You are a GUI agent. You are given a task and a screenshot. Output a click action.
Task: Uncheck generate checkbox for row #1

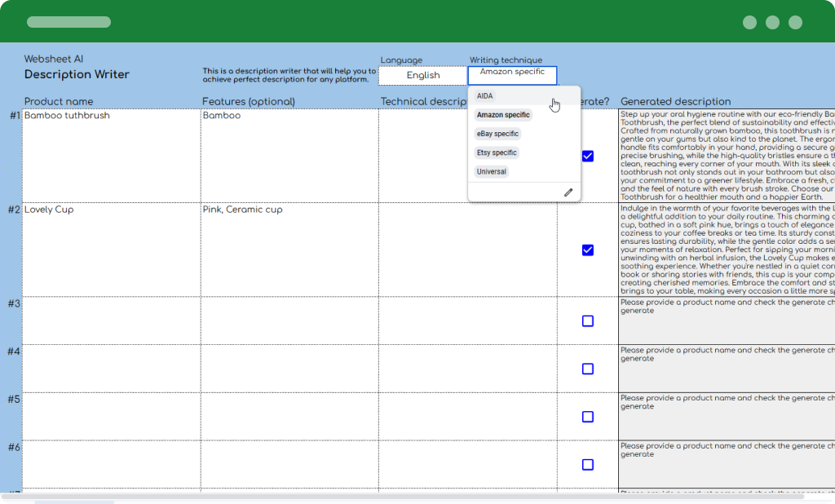(588, 156)
